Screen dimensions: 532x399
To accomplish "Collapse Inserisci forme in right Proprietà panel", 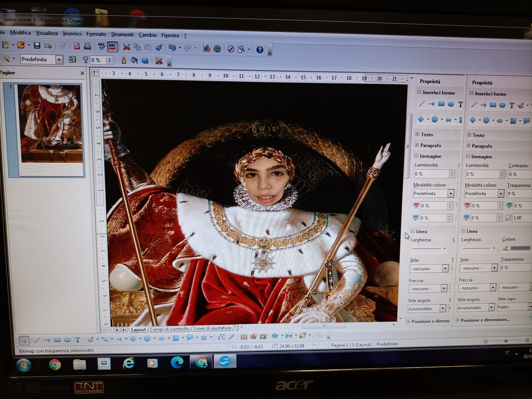I will pyautogui.click(x=471, y=93).
